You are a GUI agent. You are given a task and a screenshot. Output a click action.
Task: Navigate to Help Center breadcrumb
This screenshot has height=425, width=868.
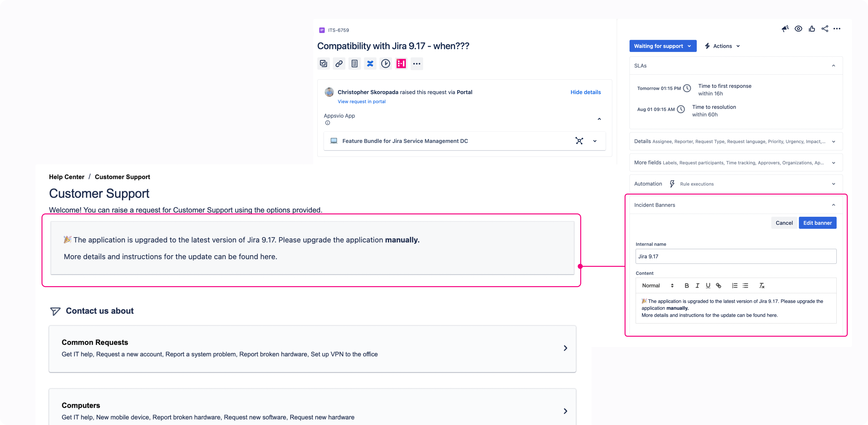point(66,177)
